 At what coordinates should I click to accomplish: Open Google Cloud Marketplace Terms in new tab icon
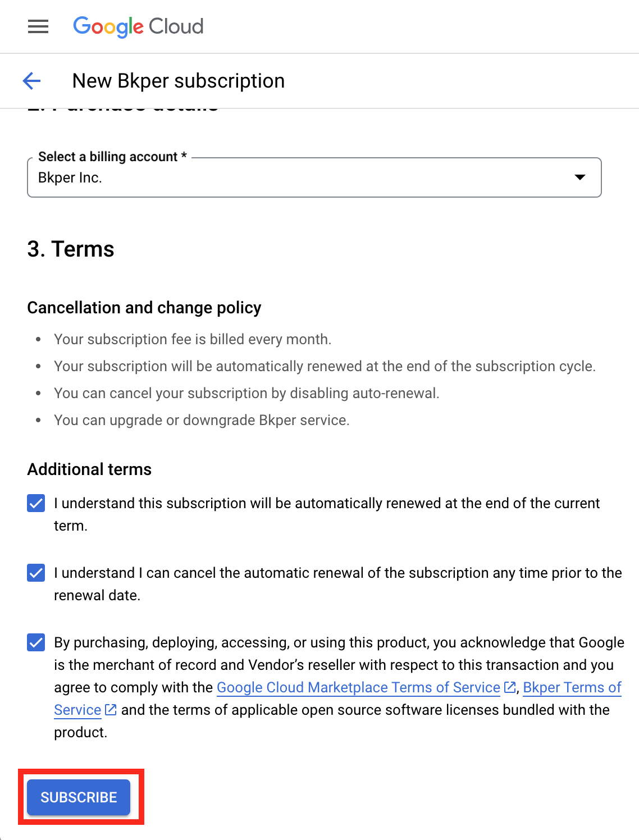coord(509,687)
